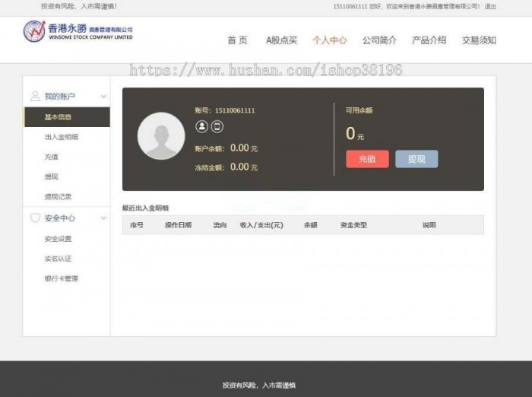Viewport: 532px width, 397px height.
Task: Click the mobile phone binding icon
Action: coord(217,126)
